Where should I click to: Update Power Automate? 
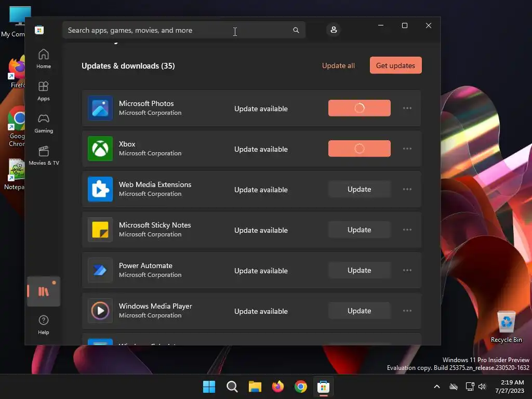point(360,270)
